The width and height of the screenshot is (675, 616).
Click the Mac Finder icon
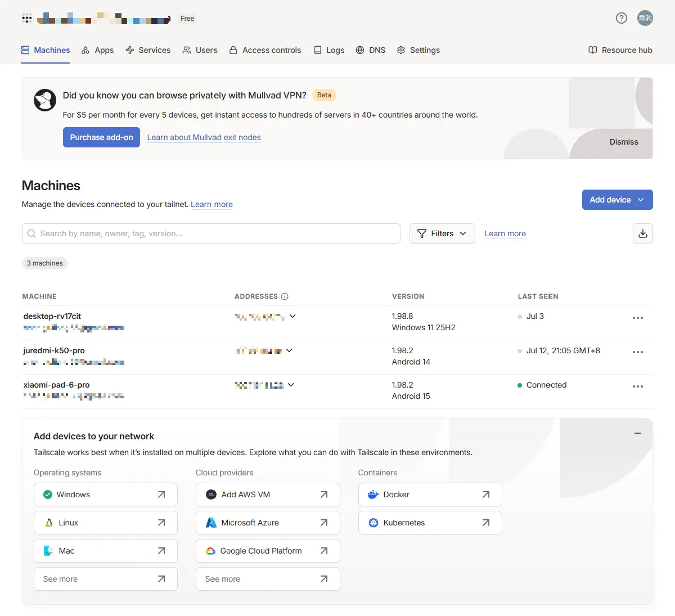click(x=48, y=551)
